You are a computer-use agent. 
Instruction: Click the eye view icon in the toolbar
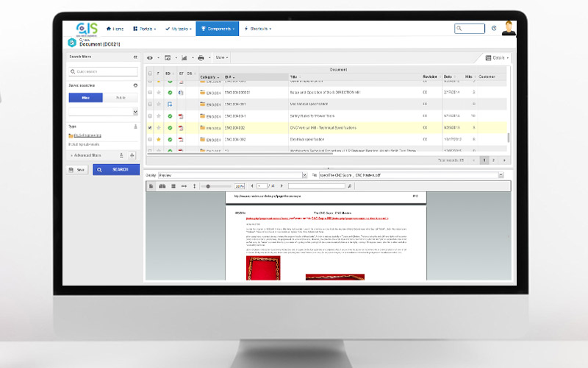(150, 57)
